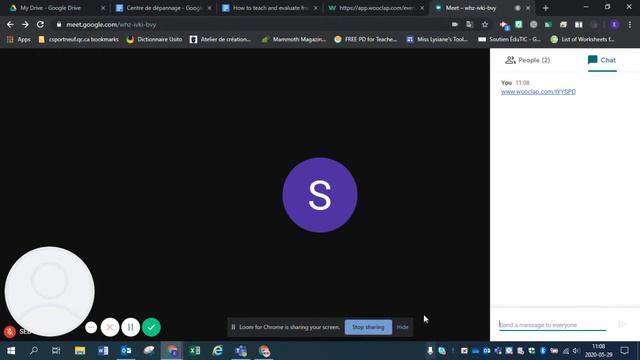Screen dimensions: 640x360
Task: Open Windows taskbar search
Action: pyautogui.click(x=34, y=351)
